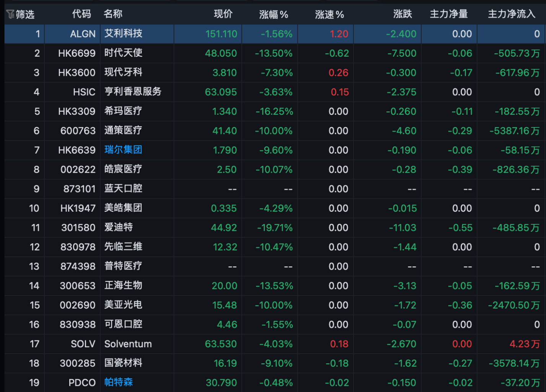Viewport: 546px width, 392px height.
Task: Select the 301580 爱迪特 row
Action: [275, 227]
